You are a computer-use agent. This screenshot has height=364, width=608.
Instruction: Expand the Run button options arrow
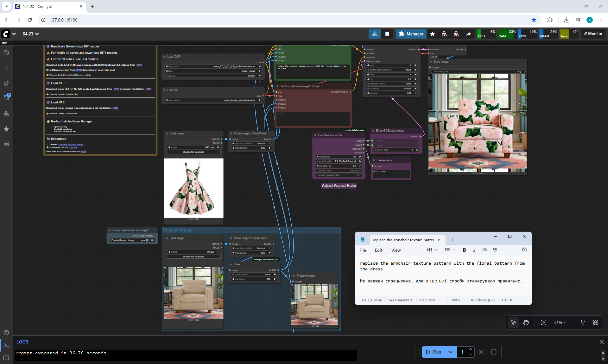coord(451,352)
